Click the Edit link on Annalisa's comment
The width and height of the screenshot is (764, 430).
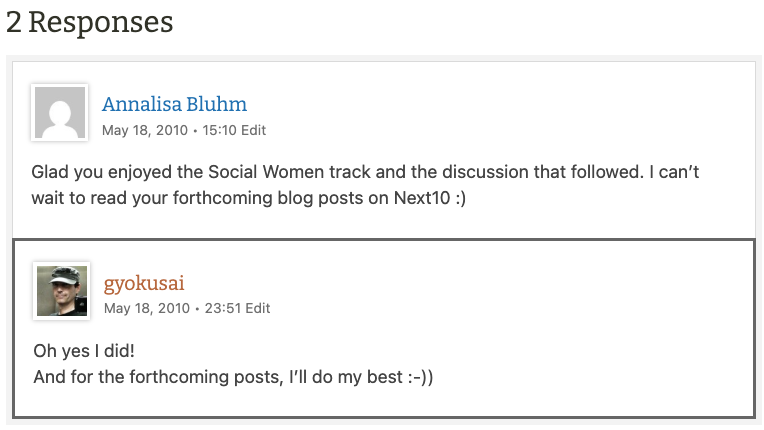(x=254, y=130)
